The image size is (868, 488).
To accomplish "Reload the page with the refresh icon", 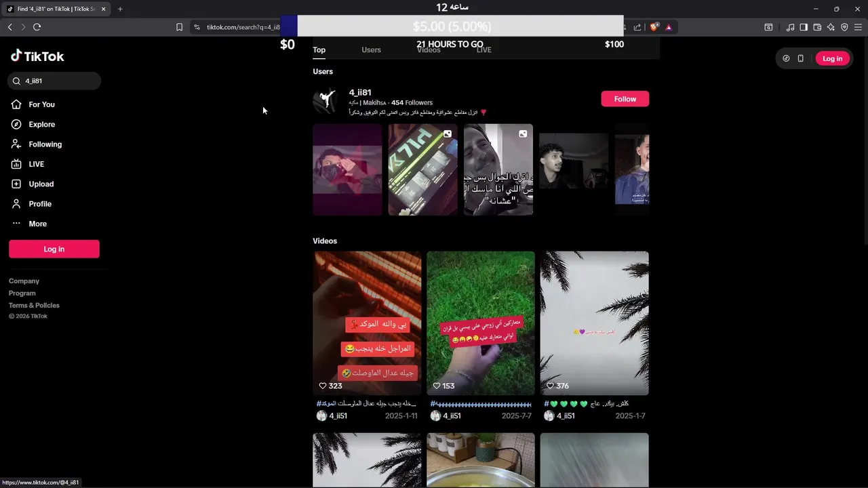I will pyautogui.click(x=37, y=27).
